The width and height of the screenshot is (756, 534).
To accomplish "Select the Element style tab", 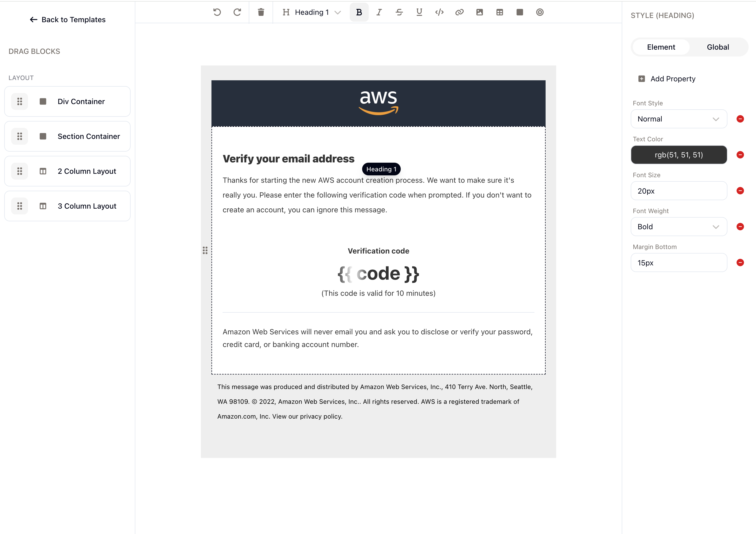I will (x=661, y=47).
